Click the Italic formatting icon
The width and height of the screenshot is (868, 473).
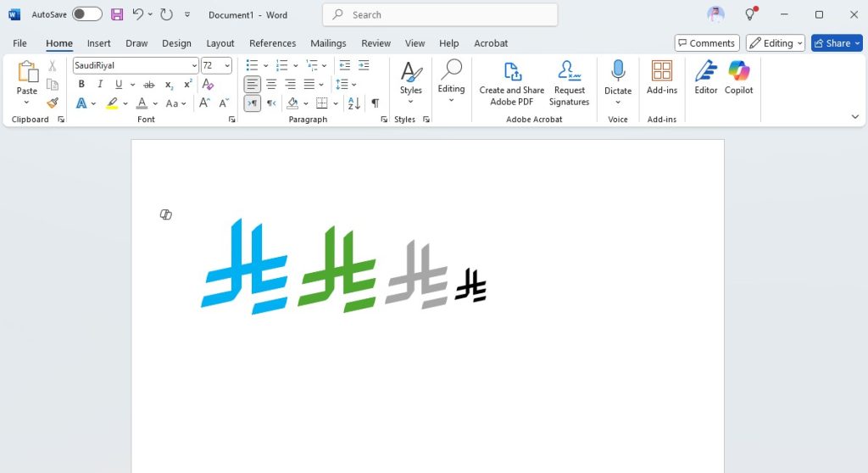[100, 84]
